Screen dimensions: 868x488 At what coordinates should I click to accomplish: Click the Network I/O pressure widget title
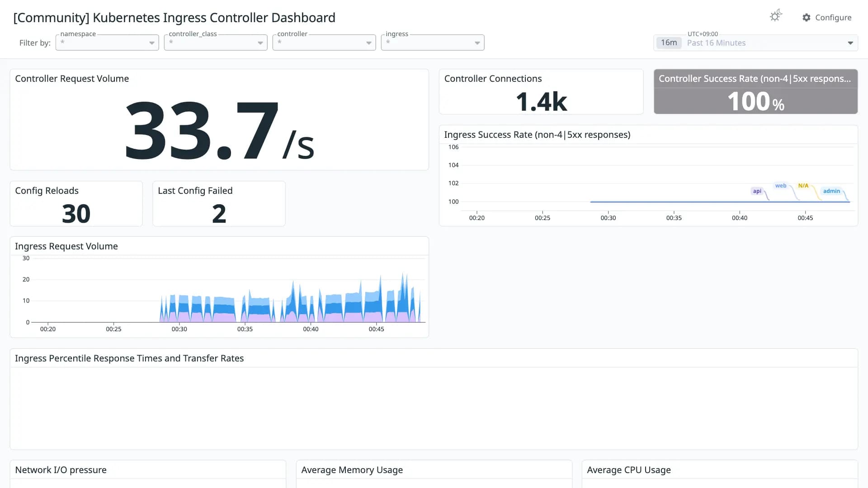click(61, 470)
